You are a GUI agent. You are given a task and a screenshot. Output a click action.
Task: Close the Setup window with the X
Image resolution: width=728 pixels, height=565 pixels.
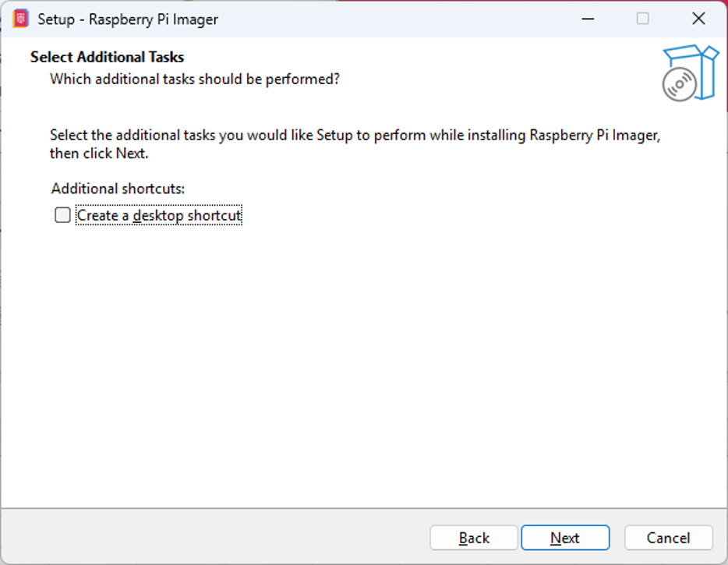coord(698,19)
